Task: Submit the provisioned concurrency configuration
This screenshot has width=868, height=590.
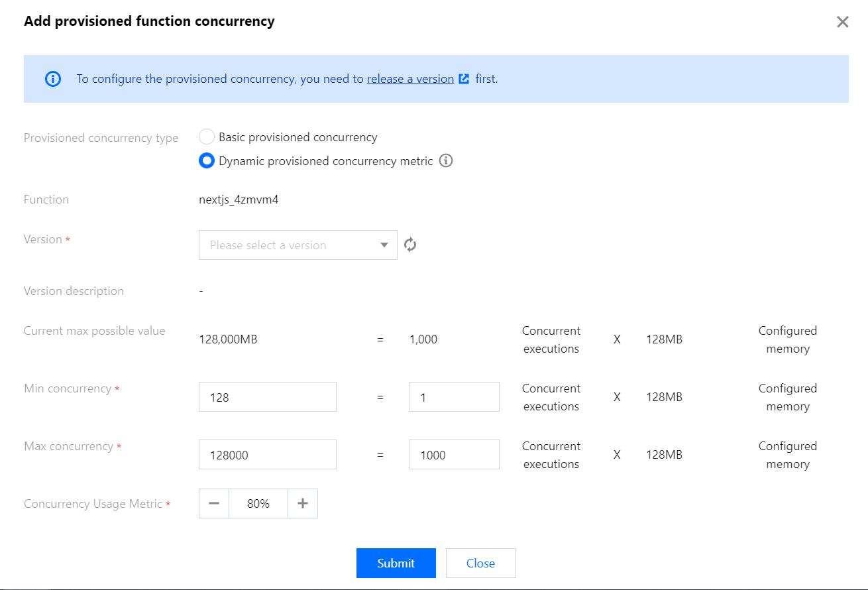Action: coord(396,563)
